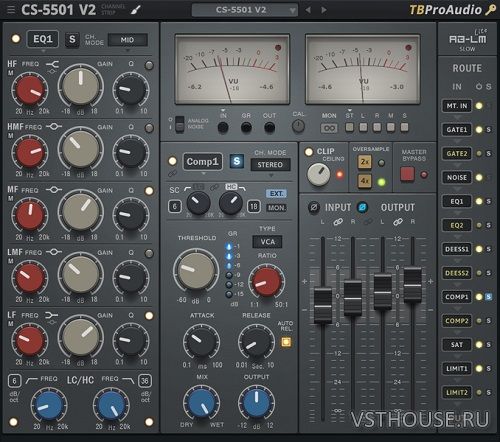This screenshot has height=442, width=500.
Task: Click the paintbrush skin icon
Action: [135, 10]
